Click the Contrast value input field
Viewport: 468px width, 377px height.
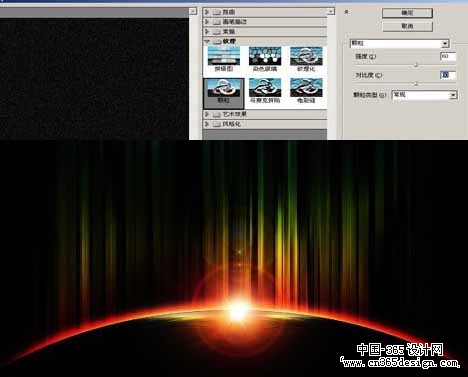tap(448, 75)
